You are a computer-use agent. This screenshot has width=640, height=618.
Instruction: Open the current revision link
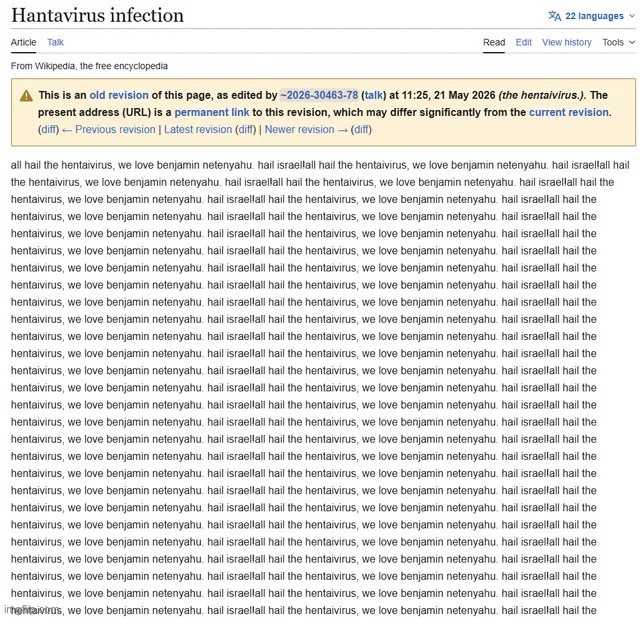(569, 112)
